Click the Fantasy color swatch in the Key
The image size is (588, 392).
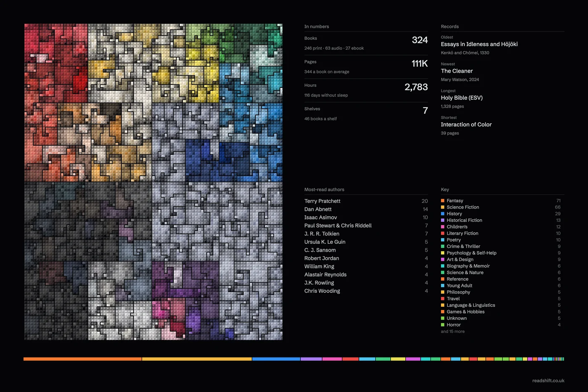point(443,201)
